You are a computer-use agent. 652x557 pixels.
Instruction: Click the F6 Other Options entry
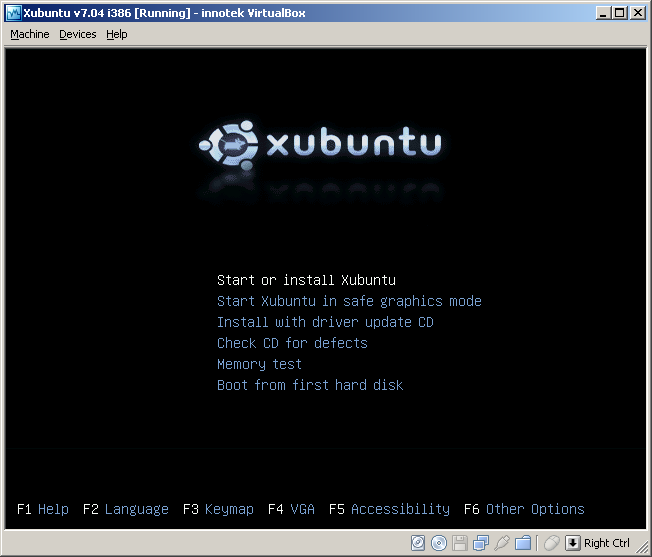point(524,509)
